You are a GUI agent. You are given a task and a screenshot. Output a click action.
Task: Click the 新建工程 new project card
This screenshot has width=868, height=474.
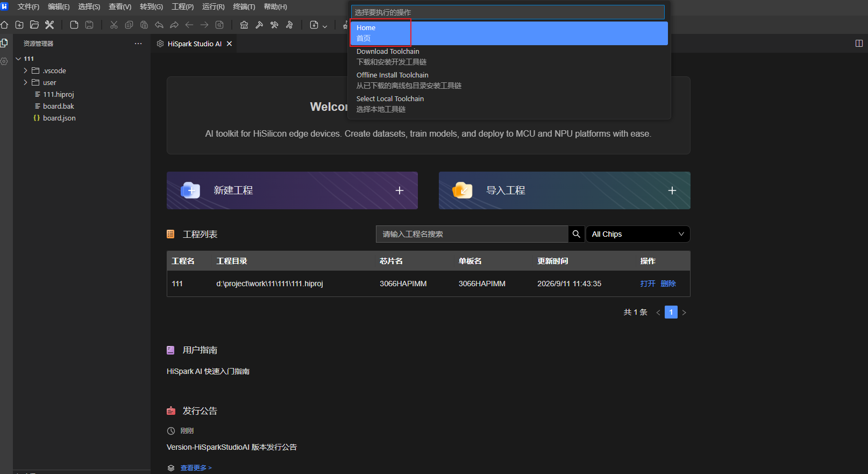pyautogui.click(x=292, y=190)
